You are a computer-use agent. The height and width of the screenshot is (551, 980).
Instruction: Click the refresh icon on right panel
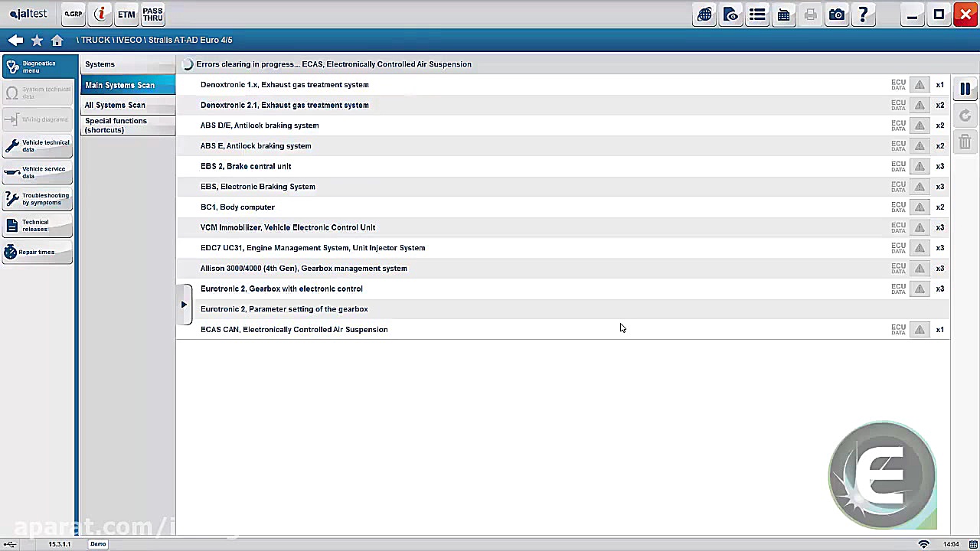[x=965, y=116]
